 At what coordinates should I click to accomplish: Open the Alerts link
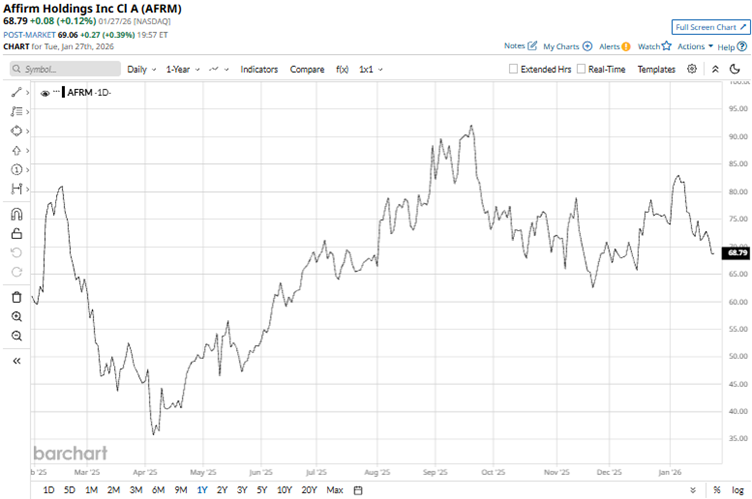614,47
